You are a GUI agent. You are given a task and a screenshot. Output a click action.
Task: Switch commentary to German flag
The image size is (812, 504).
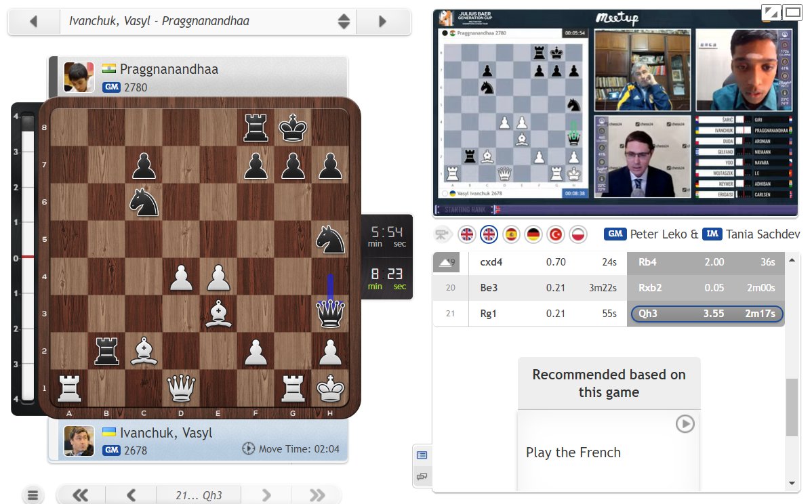[533, 234]
